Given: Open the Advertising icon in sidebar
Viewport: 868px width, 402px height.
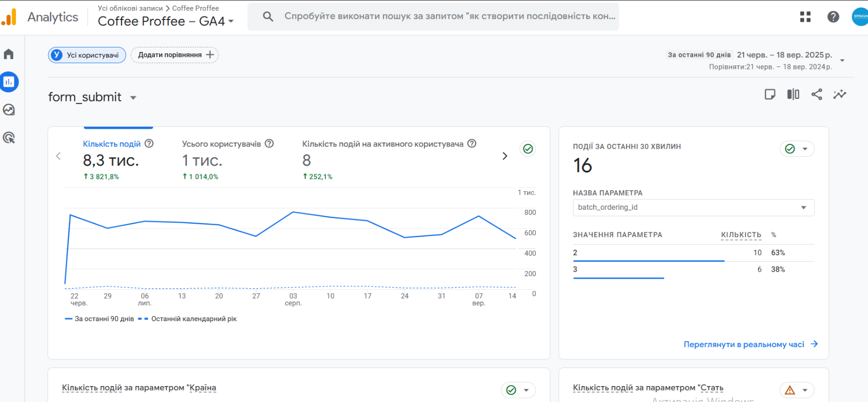Looking at the screenshot, I should click(9, 138).
